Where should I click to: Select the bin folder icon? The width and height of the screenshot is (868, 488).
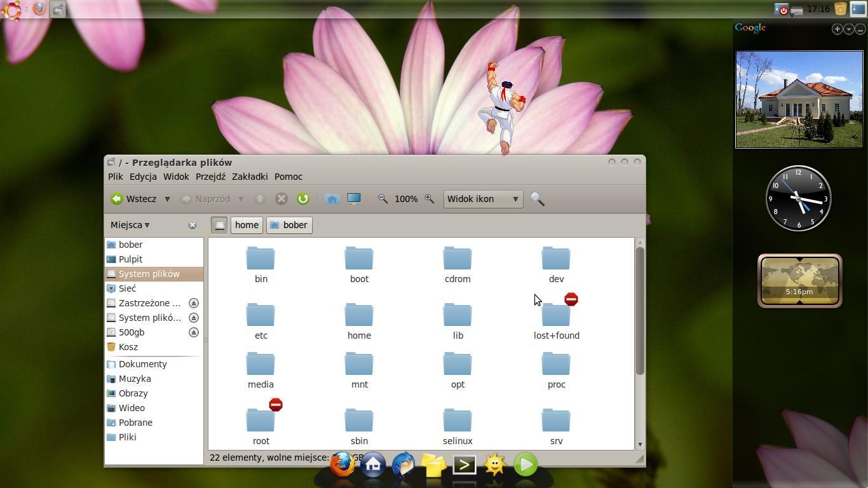261,258
